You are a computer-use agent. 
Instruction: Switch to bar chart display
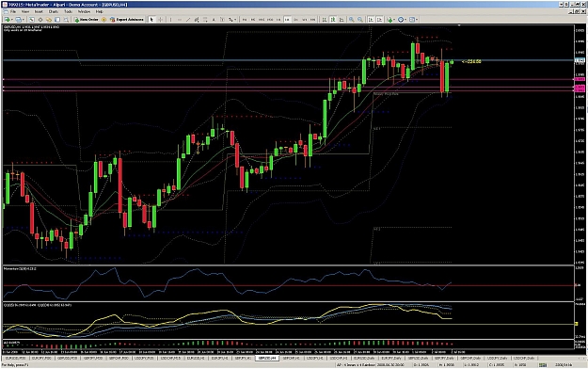[x=325, y=20]
